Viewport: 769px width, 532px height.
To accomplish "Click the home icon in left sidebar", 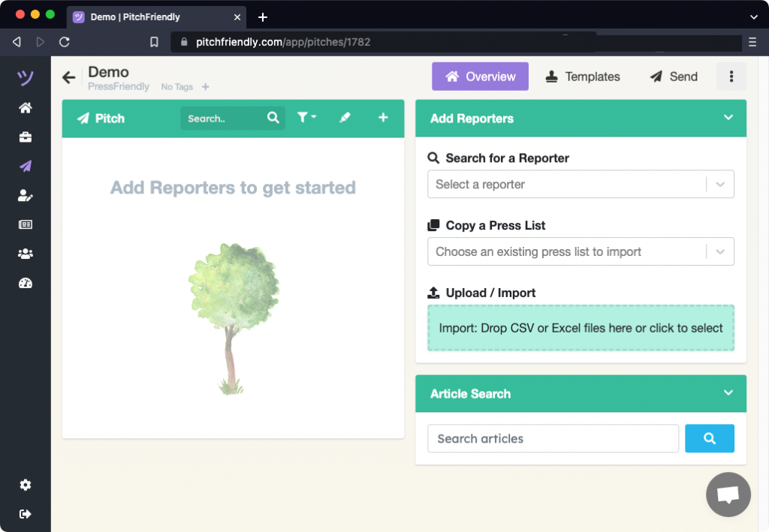I will click(26, 108).
